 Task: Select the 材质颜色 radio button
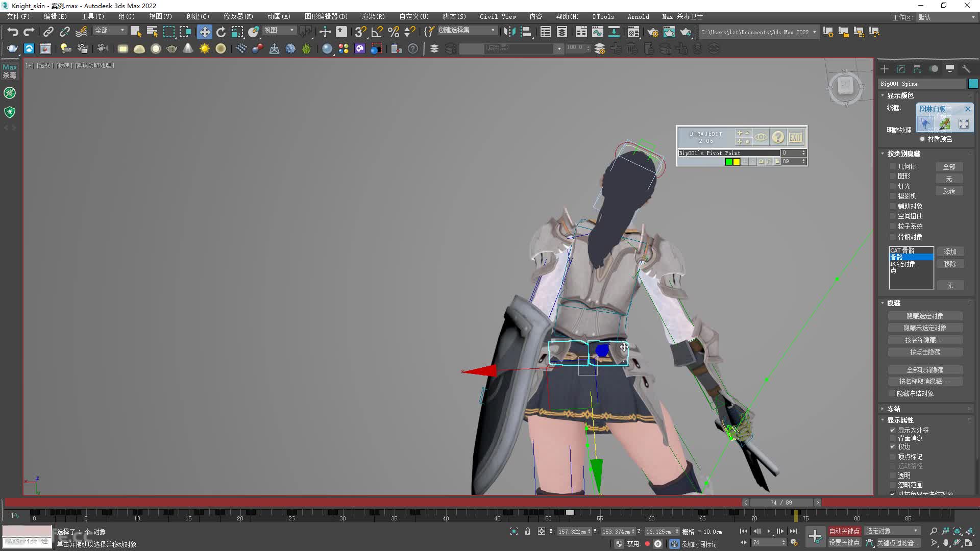[x=922, y=139]
